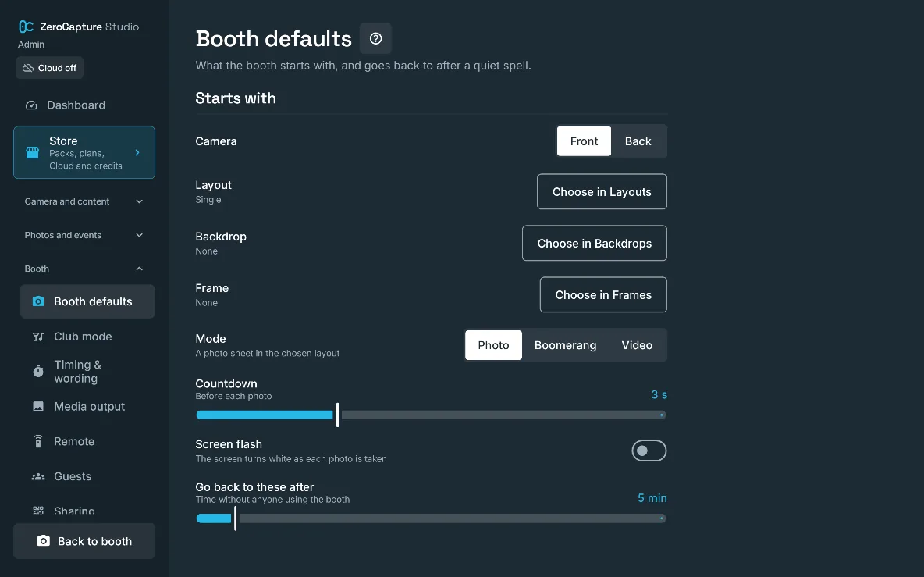This screenshot has width=924, height=577.
Task: Click end dot of Countdown slider track
Action: [x=662, y=415]
